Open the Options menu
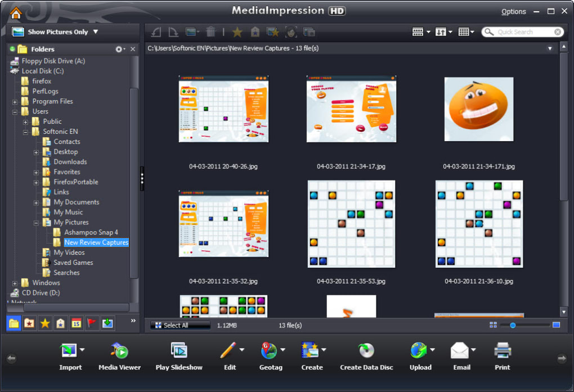This screenshot has height=392, width=574. (513, 12)
